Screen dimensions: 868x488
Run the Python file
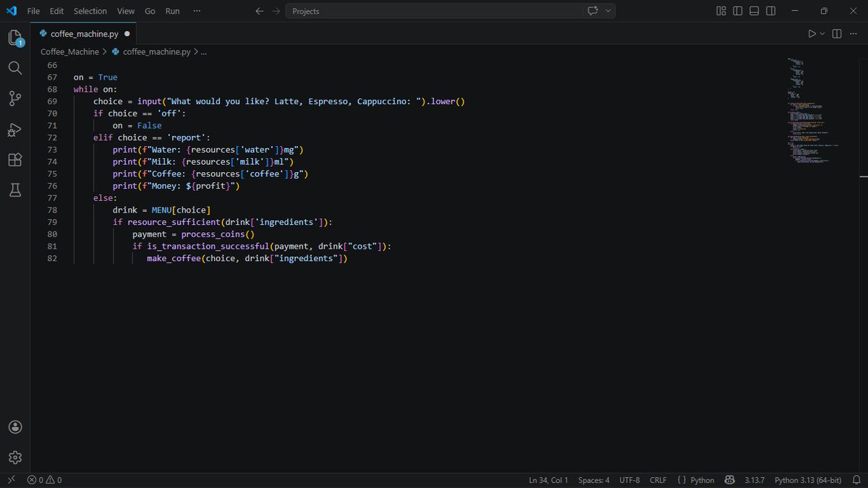tap(812, 33)
